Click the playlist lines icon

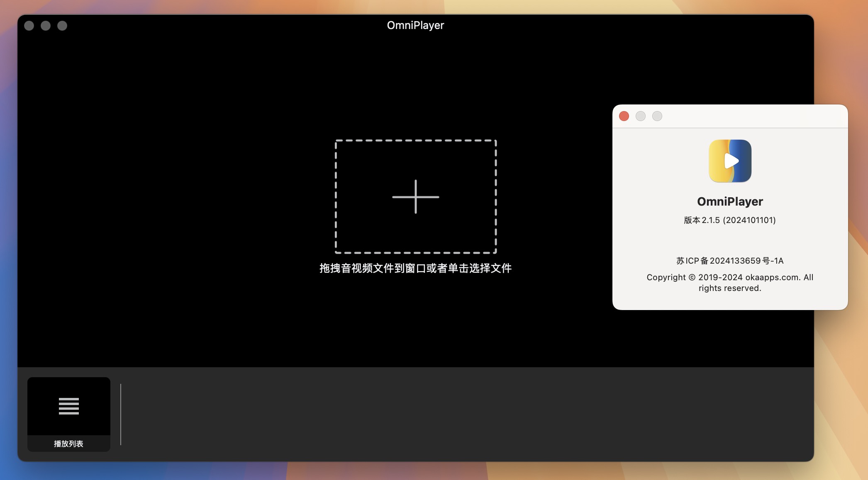click(x=69, y=406)
